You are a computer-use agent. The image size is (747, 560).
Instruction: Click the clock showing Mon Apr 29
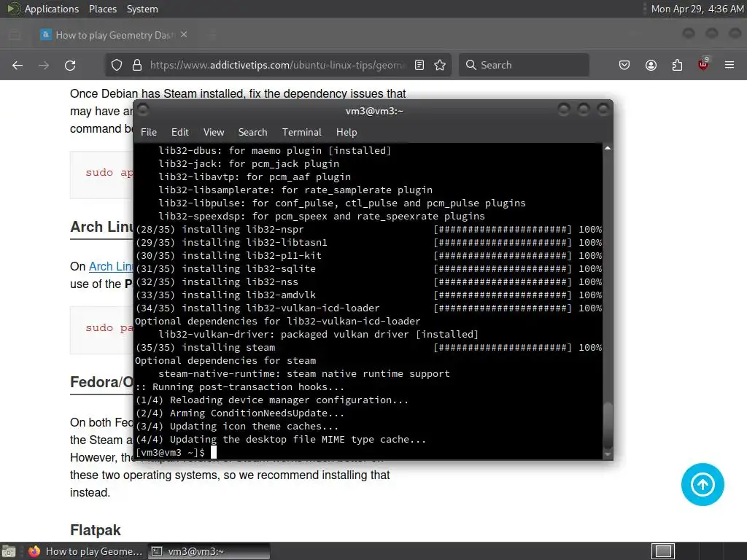click(x=697, y=9)
